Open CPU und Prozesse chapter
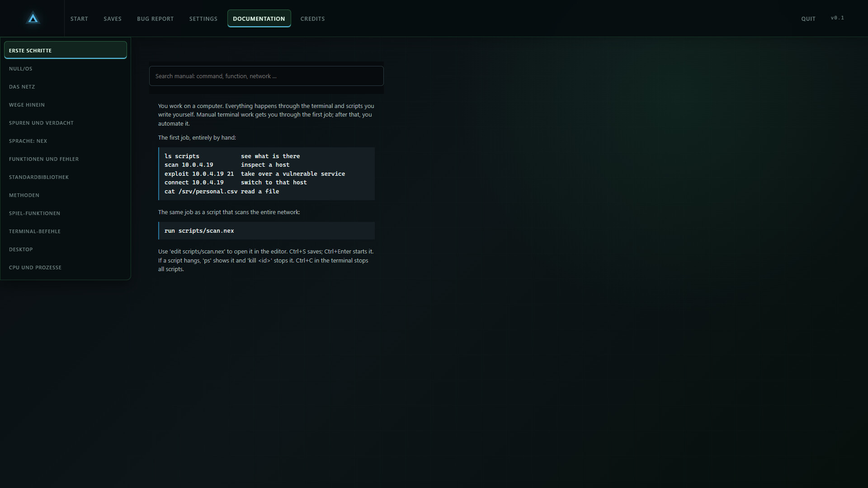868x488 pixels. pos(66,267)
